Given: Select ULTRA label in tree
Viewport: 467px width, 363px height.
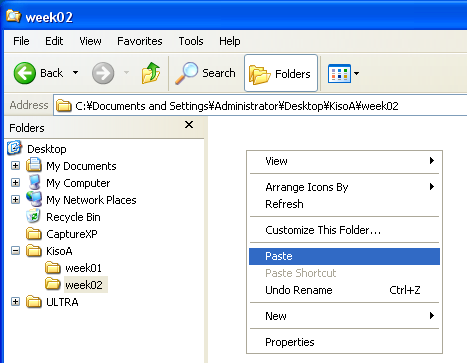Looking at the screenshot, I should click(62, 302).
